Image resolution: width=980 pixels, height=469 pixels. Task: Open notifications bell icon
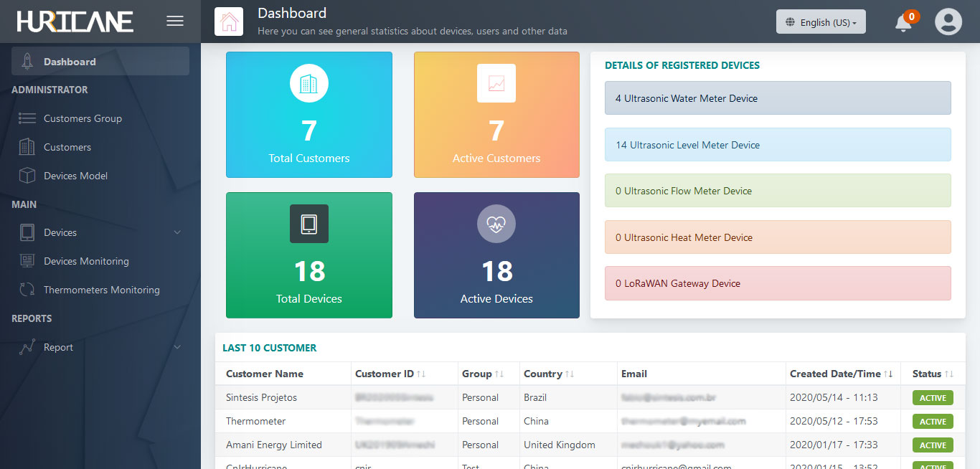point(903,23)
